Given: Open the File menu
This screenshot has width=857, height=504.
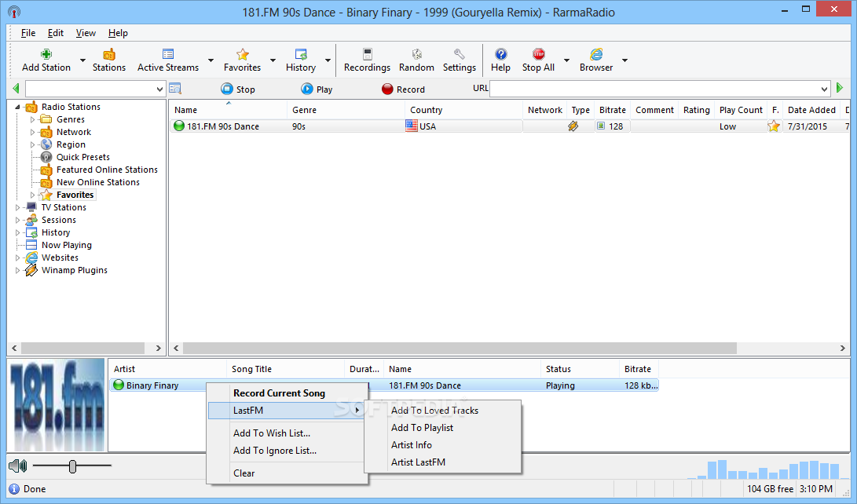Looking at the screenshot, I should point(27,33).
